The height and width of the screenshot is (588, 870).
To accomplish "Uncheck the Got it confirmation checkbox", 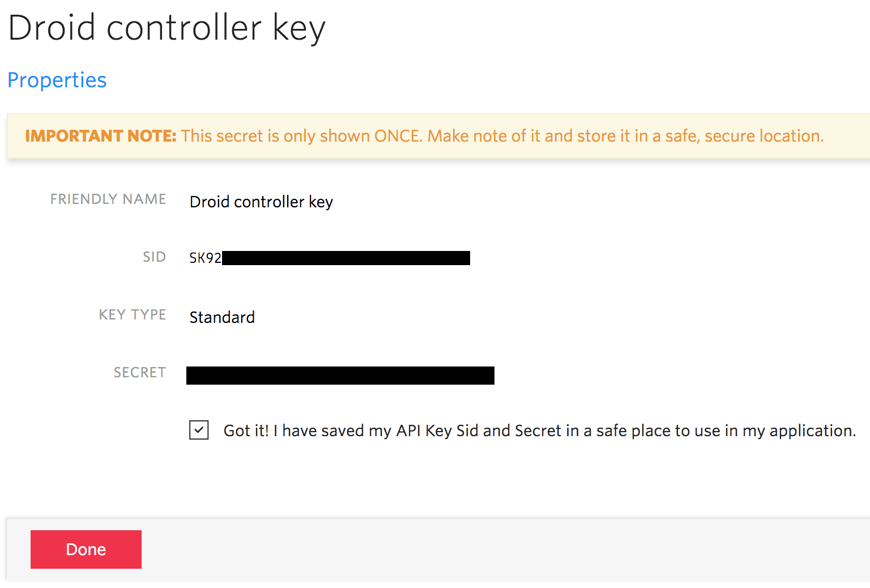I will pyautogui.click(x=199, y=430).
